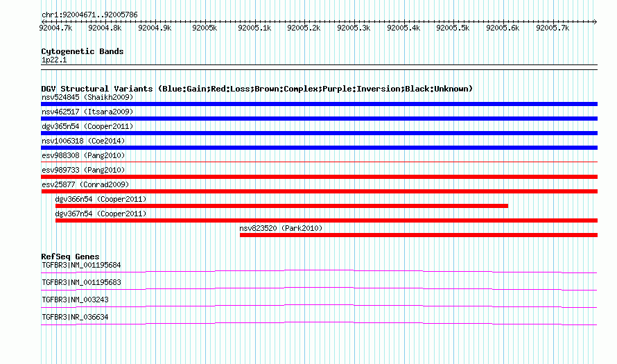Viewport: 617px width, 364px height.
Task: Open transcript TGFBR3|NR_036634 label
Action: [x=75, y=317]
